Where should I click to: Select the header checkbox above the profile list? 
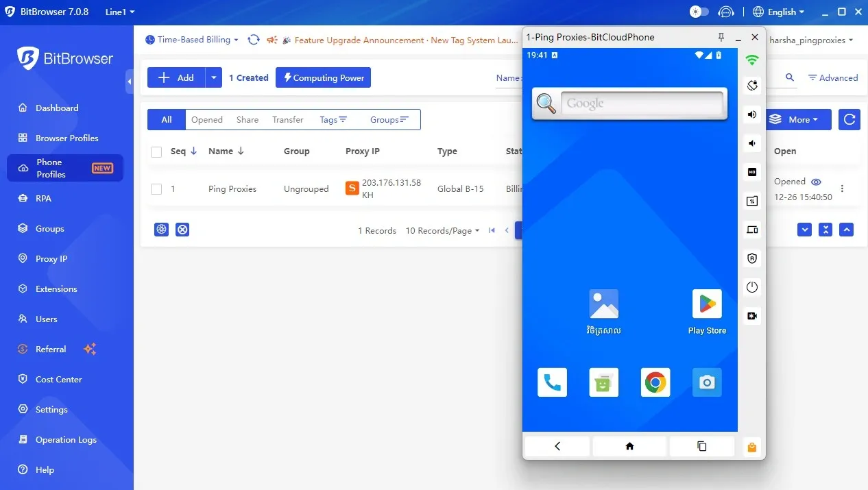156,151
